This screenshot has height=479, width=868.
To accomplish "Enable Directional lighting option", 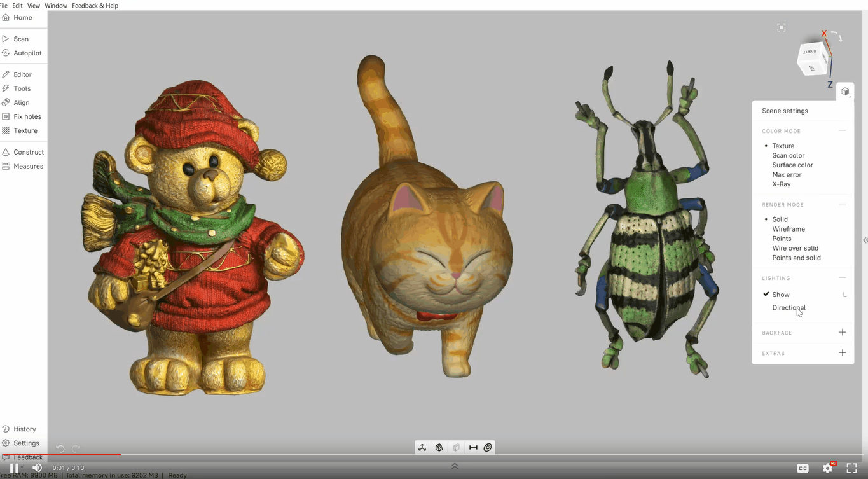I will tap(789, 308).
